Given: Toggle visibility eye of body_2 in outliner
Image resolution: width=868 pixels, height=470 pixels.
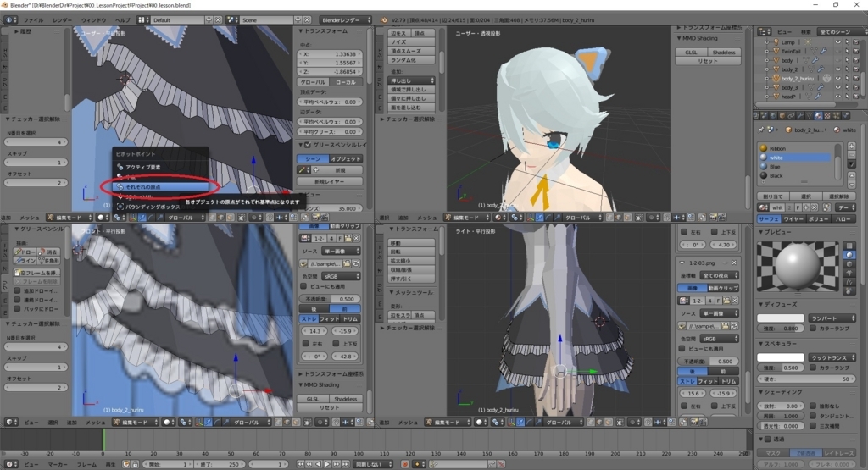Looking at the screenshot, I should click(x=837, y=69).
